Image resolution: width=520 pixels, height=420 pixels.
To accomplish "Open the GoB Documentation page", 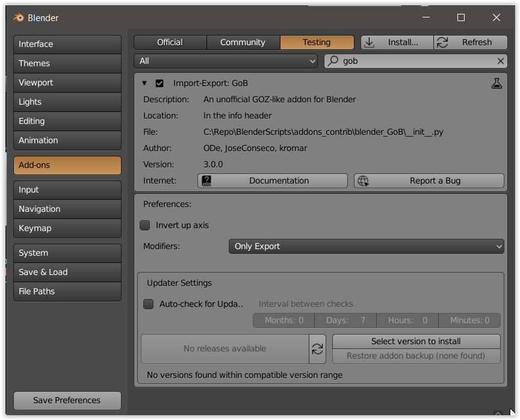I will (x=273, y=181).
